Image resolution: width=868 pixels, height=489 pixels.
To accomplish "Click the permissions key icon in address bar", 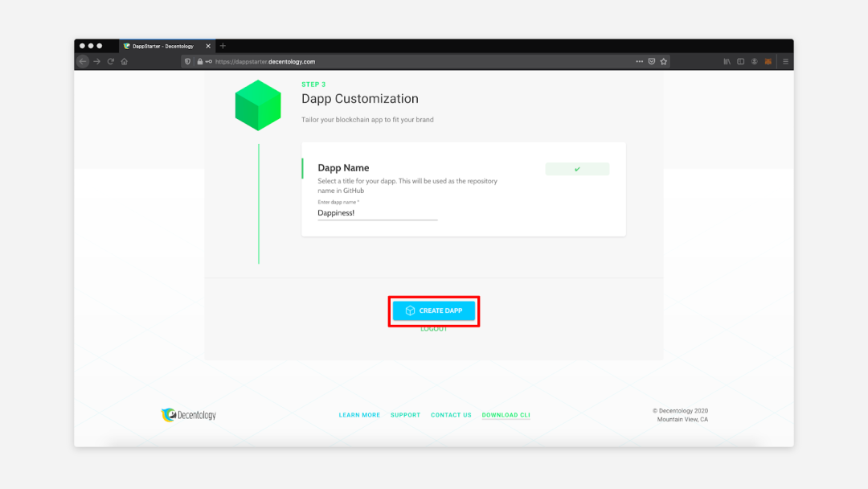I will 209,61.
